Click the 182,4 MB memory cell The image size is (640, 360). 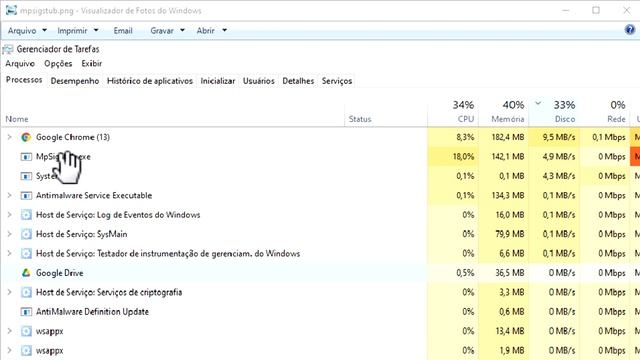[x=503, y=137]
